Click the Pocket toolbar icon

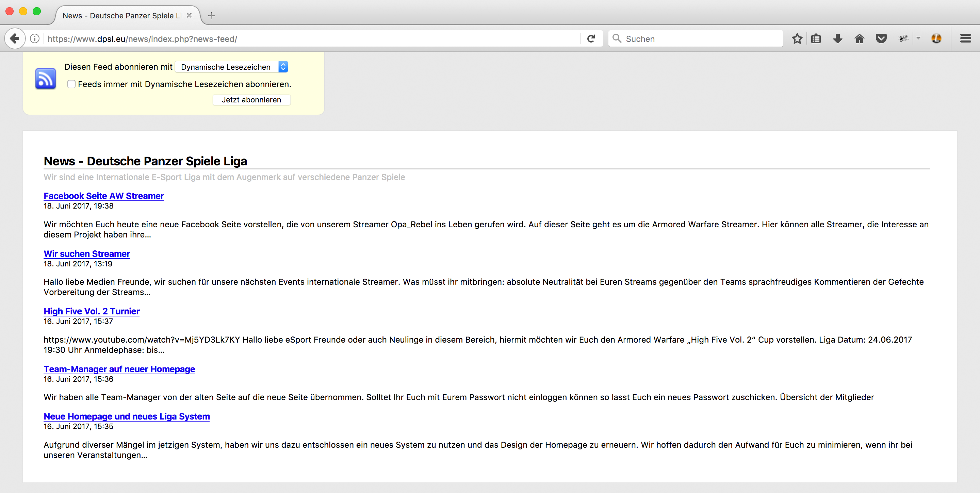[x=881, y=38]
